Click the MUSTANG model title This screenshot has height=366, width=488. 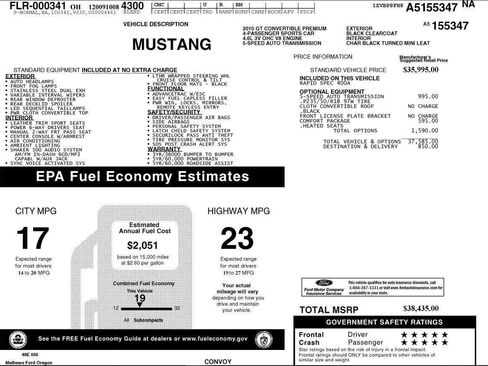(x=172, y=44)
